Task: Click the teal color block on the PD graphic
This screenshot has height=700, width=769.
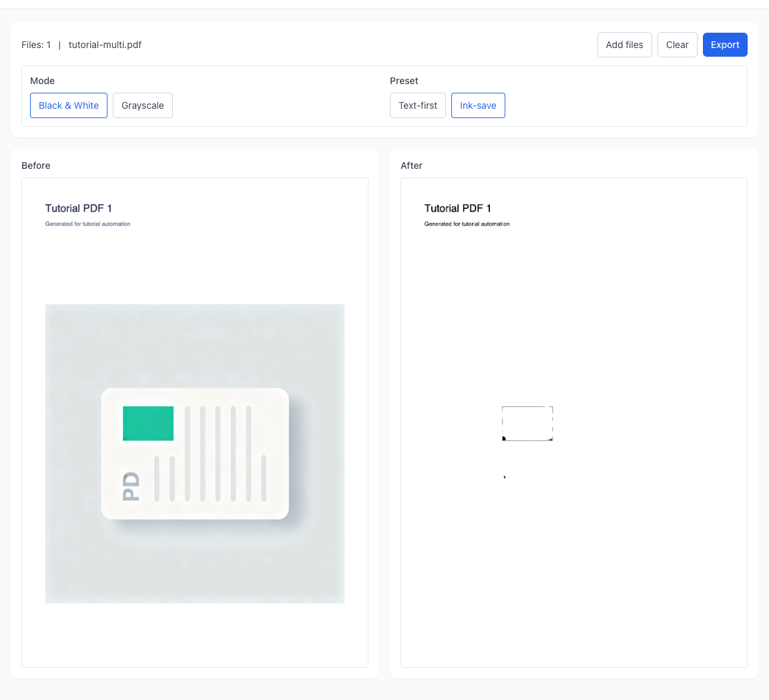Action: (x=148, y=423)
